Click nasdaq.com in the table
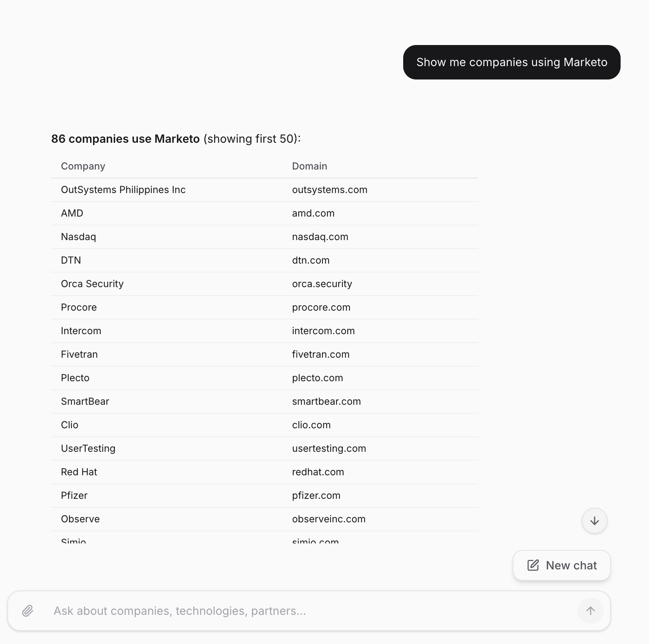649x644 pixels. tap(320, 237)
